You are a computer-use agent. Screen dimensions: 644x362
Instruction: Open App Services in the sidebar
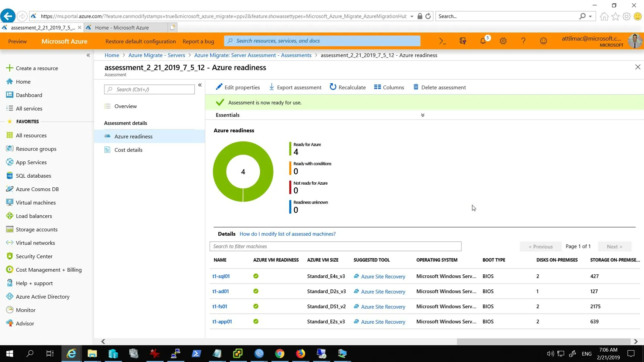click(x=31, y=162)
